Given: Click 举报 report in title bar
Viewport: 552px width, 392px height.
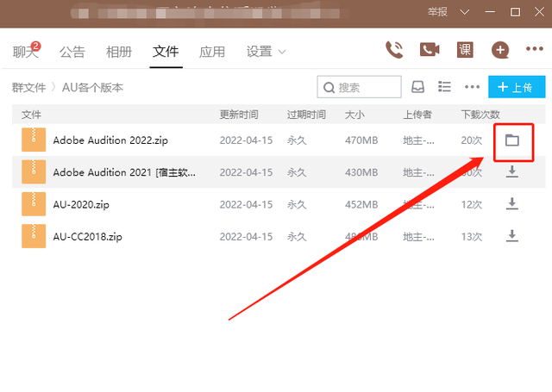Looking at the screenshot, I should [x=437, y=12].
